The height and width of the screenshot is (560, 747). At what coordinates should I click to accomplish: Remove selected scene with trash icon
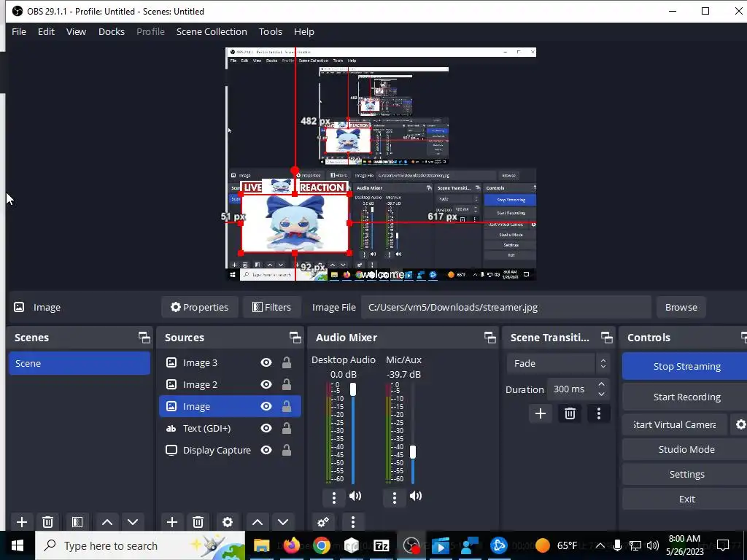point(47,522)
